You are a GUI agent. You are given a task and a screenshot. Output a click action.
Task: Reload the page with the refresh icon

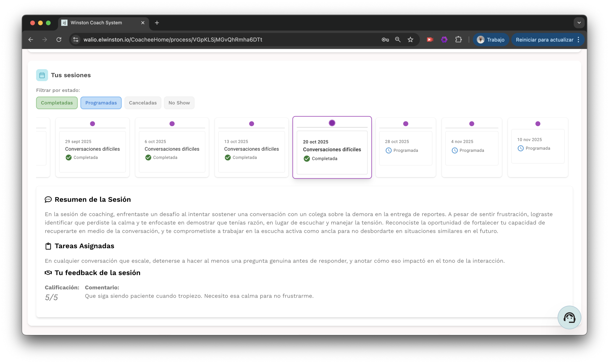(59, 40)
